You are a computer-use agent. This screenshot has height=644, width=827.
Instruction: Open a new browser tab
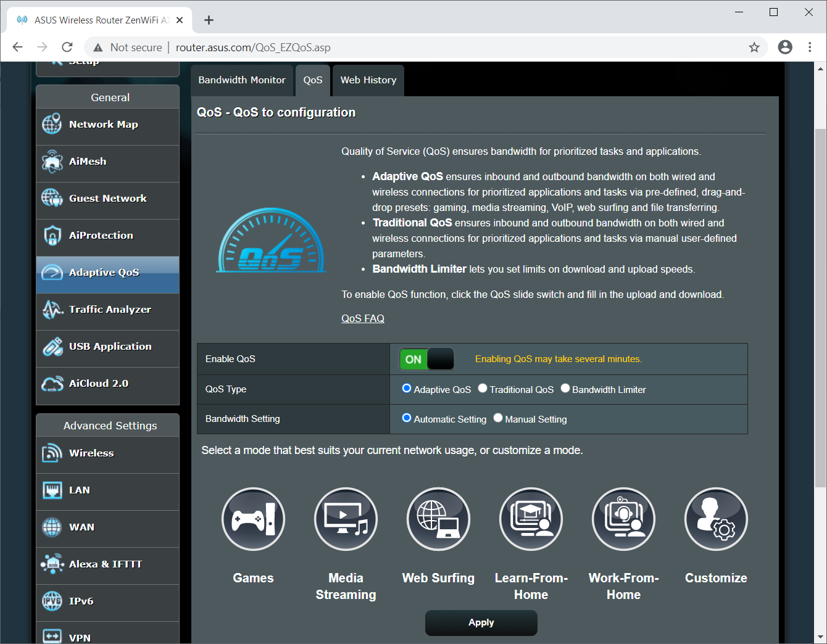(209, 20)
